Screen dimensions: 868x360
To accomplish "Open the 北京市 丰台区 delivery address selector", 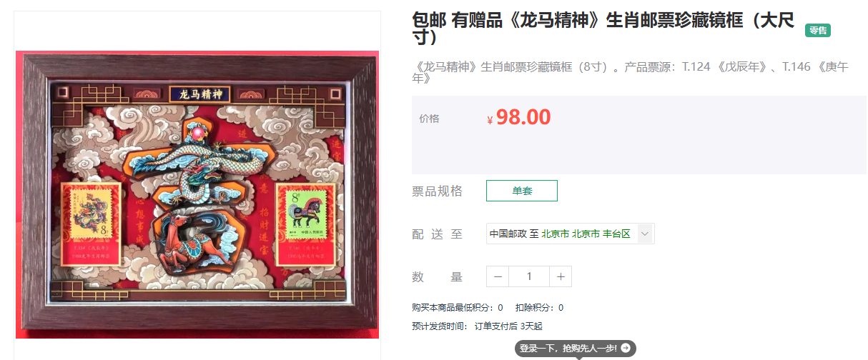I will point(571,234).
